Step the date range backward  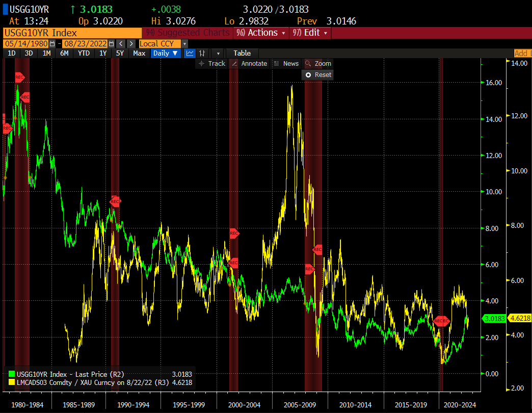[120, 44]
